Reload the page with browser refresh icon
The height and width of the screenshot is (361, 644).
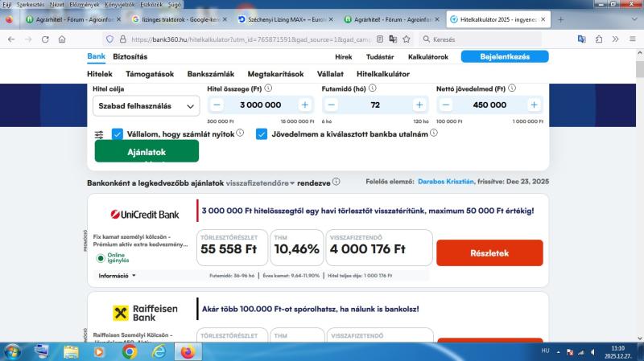(x=45, y=39)
